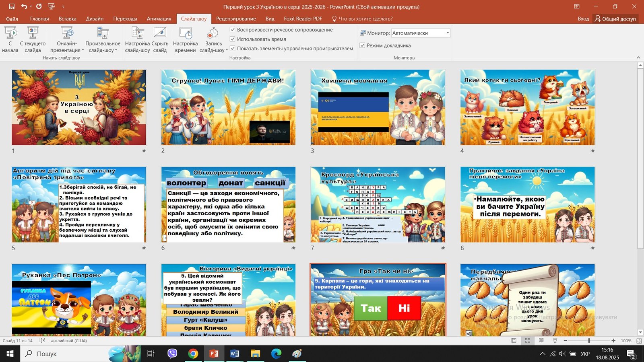The height and width of the screenshot is (362, 644).
Task: Click animation star under slide 4
Action: click(592, 151)
